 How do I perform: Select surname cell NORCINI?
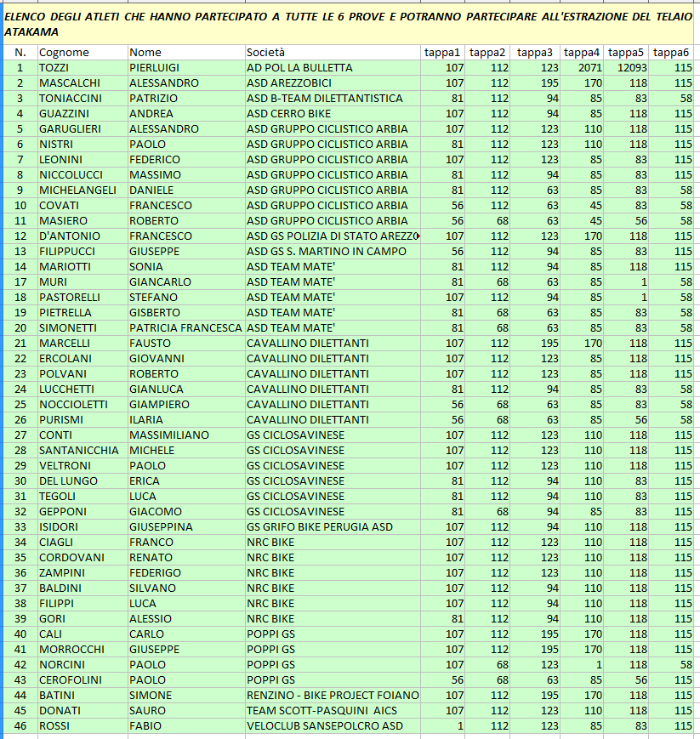tap(83, 665)
